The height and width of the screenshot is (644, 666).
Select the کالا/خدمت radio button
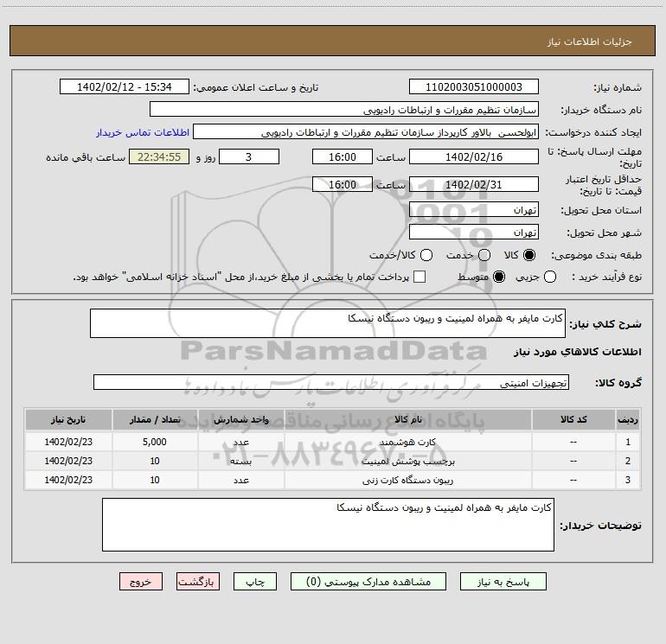426,255
